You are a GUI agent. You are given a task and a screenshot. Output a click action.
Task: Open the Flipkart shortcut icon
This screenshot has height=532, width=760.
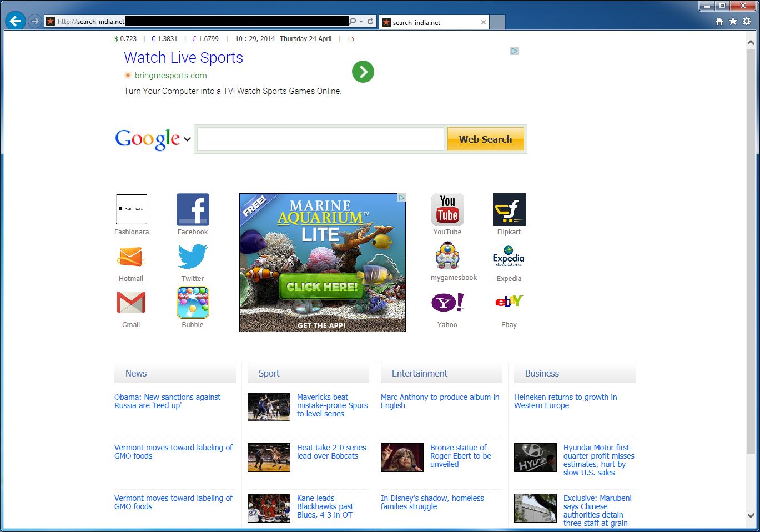[x=509, y=209]
